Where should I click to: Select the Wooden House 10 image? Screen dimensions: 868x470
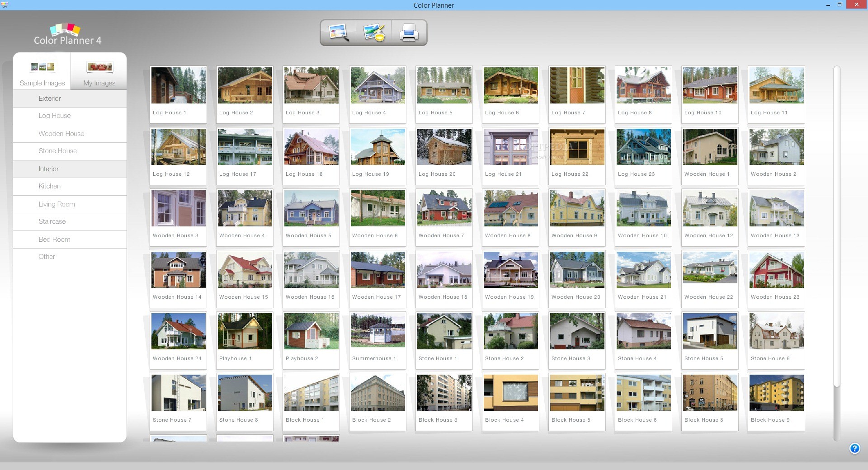[x=644, y=217]
